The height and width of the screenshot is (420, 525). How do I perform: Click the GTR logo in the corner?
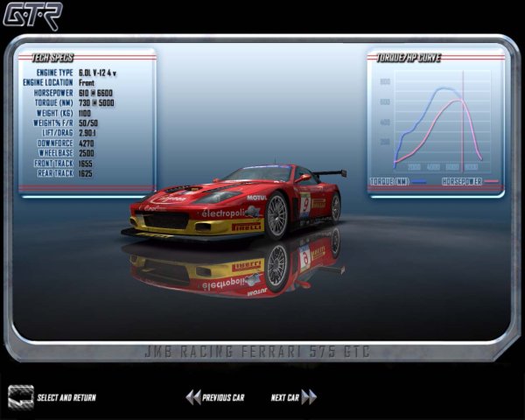[x=31, y=16]
